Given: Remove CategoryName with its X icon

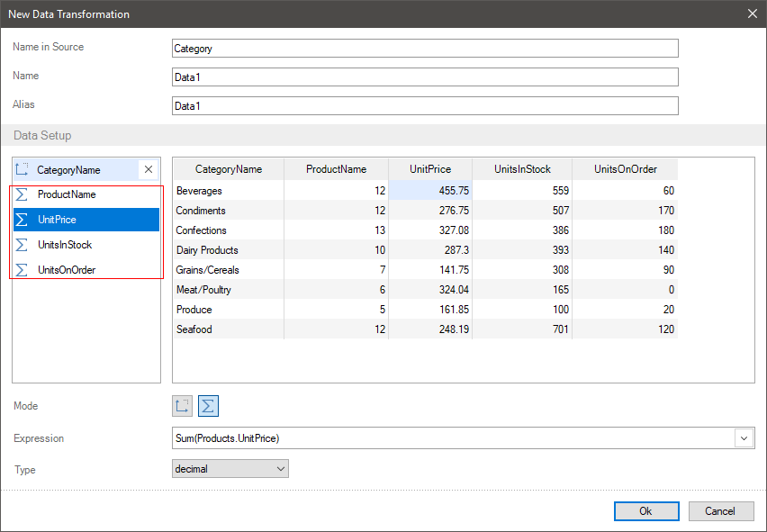Looking at the screenshot, I should [149, 169].
